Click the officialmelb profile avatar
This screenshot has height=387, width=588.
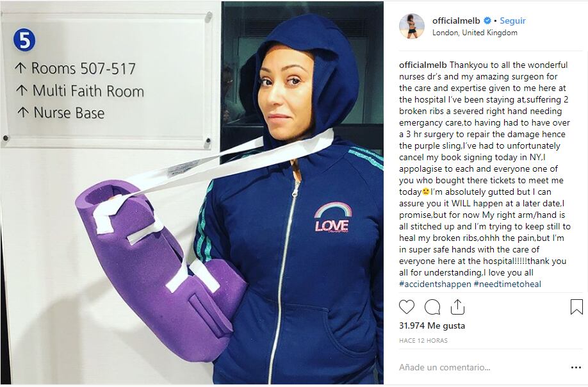pos(412,26)
